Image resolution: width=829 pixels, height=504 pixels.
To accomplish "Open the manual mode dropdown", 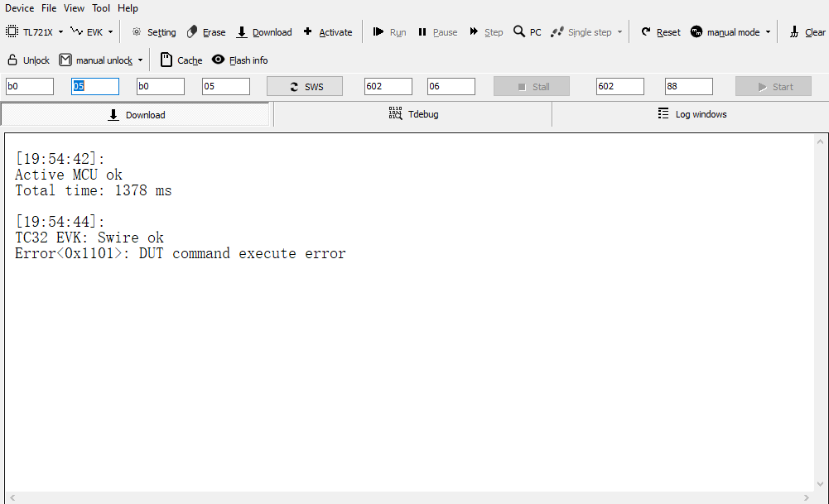I will coord(764,31).
